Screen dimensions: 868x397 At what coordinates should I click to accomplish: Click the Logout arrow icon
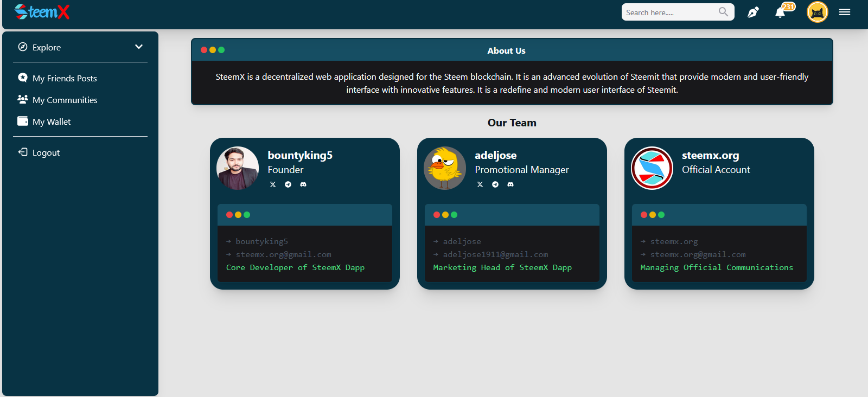(x=23, y=152)
